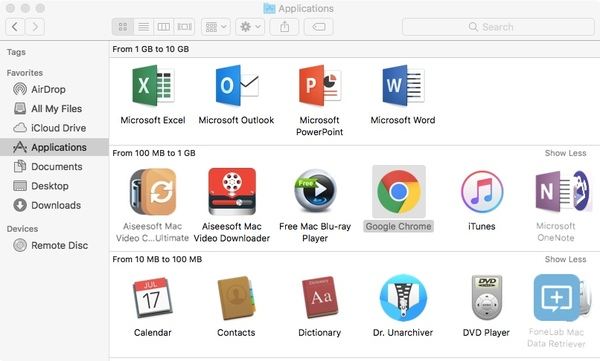Click Aiseesoft Mac Video Downloader icon
600x361 pixels.
point(232,191)
